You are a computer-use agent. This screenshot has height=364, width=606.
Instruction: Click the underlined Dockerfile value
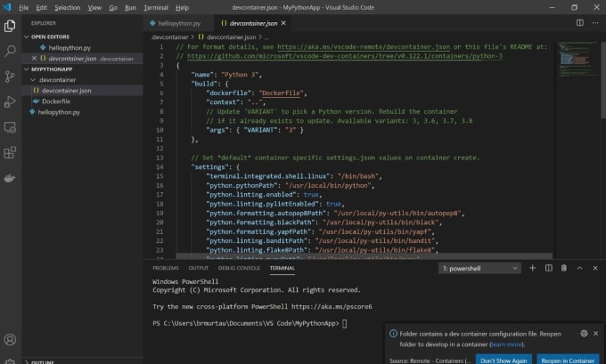(x=281, y=93)
